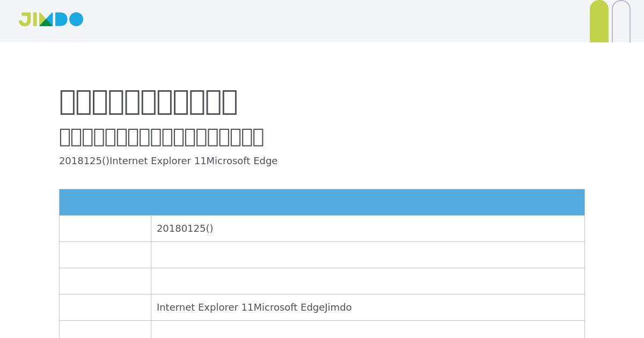
Task: Click the gray outlined pill-shaped header button
Action: tap(621, 21)
